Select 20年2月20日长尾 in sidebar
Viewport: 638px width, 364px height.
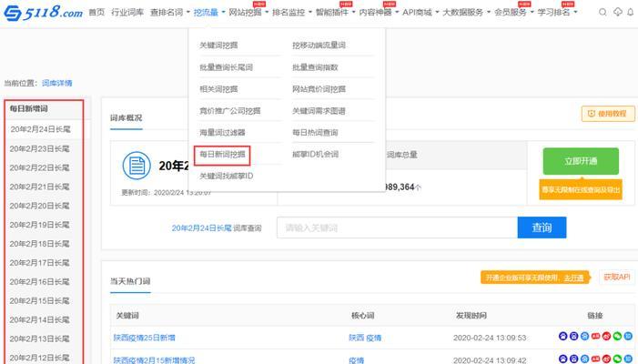[39, 206]
